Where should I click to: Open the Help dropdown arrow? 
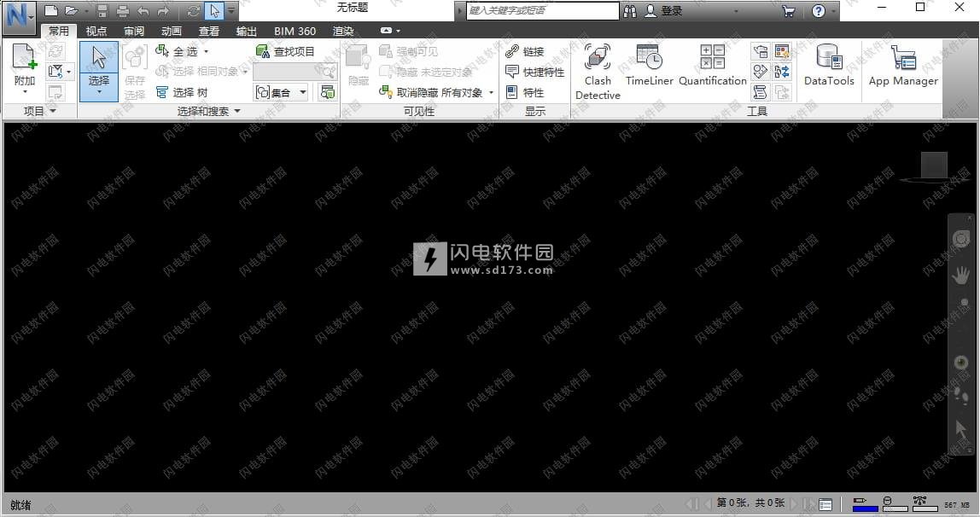[833, 10]
